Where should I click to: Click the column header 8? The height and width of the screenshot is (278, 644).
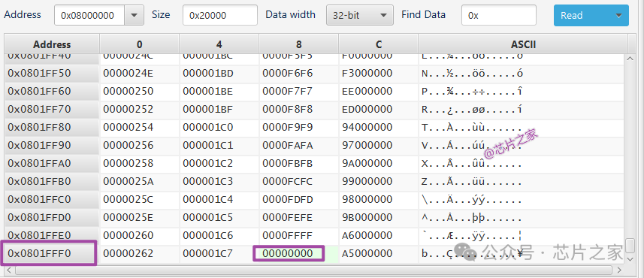pyautogui.click(x=298, y=44)
